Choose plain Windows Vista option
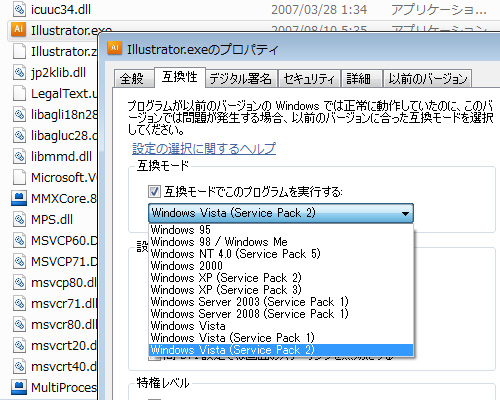Viewport: 500px width, 400px height. click(281, 326)
